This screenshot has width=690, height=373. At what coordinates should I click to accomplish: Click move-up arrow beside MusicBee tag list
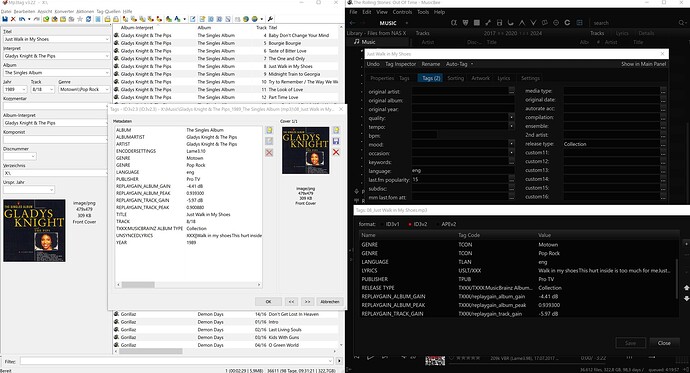pos(686,288)
